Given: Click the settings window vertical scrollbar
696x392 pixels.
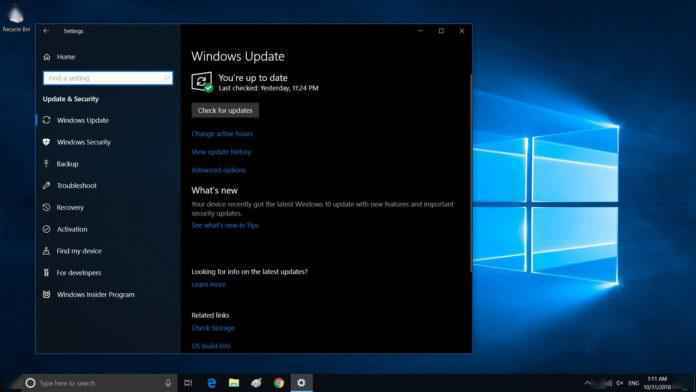Looking at the screenshot, I should (x=471, y=173).
